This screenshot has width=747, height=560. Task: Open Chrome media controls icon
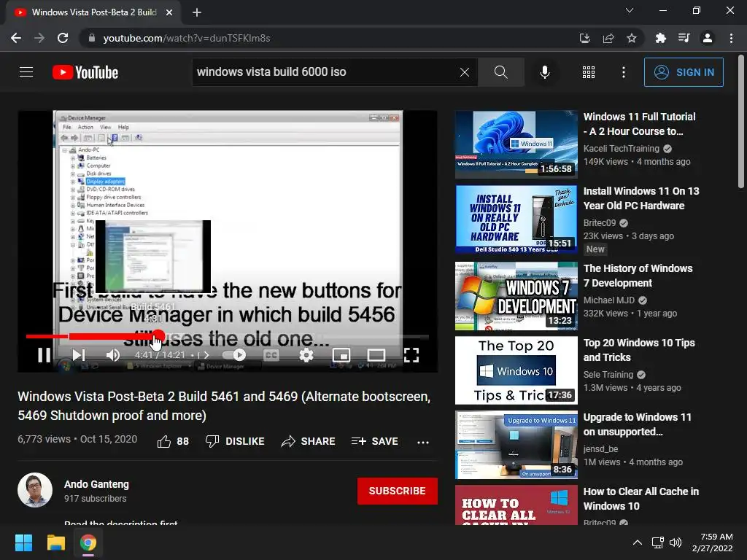tap(684, 38)
